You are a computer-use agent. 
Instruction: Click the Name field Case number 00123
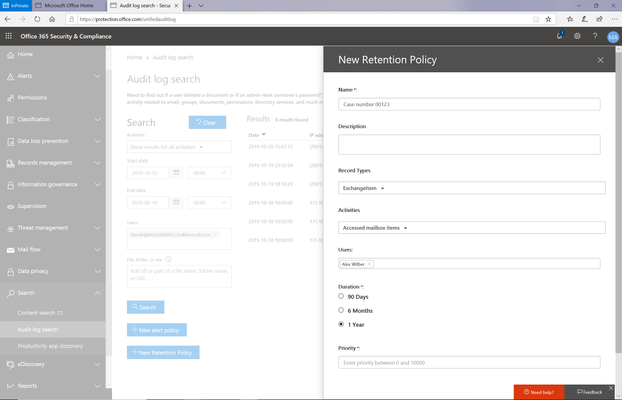[x=469, y=104]
